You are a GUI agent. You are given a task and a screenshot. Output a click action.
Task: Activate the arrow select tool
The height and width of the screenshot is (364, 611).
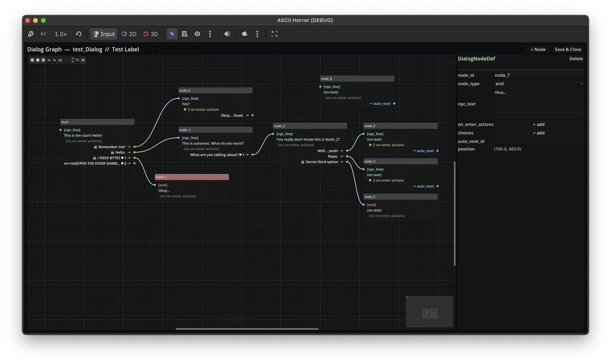tap(172, 34)
